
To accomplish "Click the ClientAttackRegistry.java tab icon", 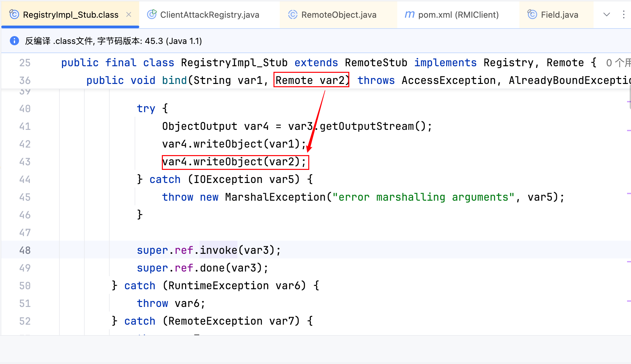I will [152, 14].
